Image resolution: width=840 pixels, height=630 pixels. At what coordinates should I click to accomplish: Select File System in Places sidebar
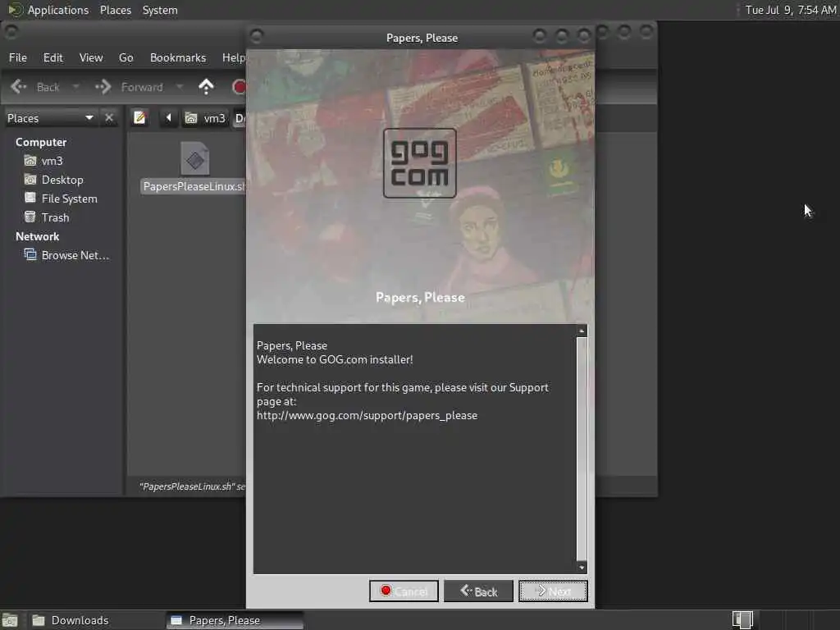(69, 199)
